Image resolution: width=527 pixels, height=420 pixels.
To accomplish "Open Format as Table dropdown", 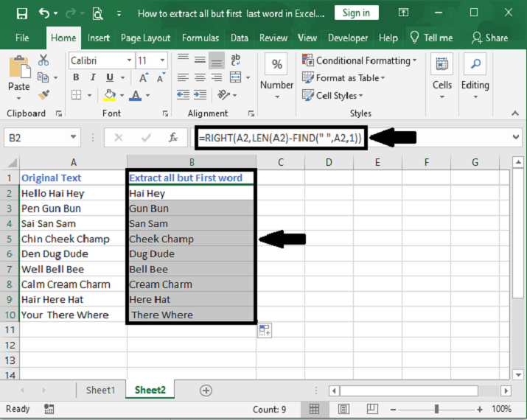I will [343, 78].
